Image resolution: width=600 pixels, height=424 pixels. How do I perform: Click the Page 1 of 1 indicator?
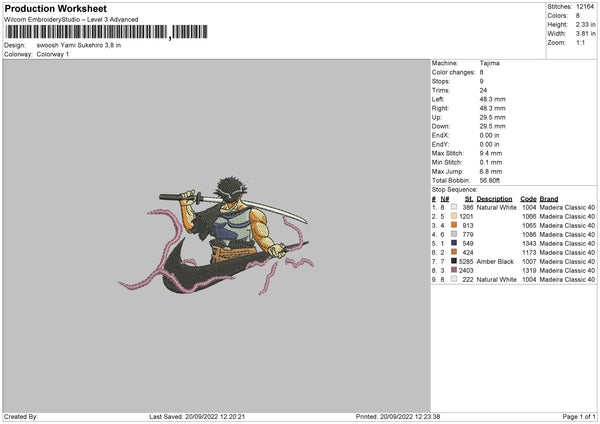pos(579,416)
